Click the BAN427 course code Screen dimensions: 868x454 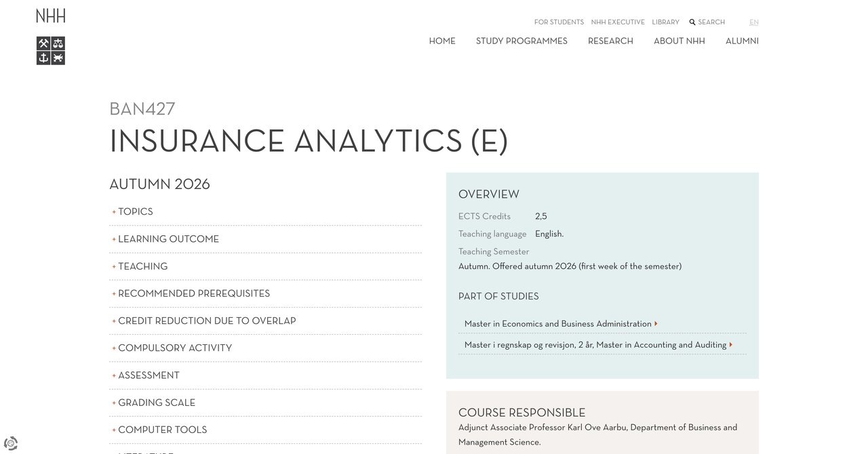point(142,109)
